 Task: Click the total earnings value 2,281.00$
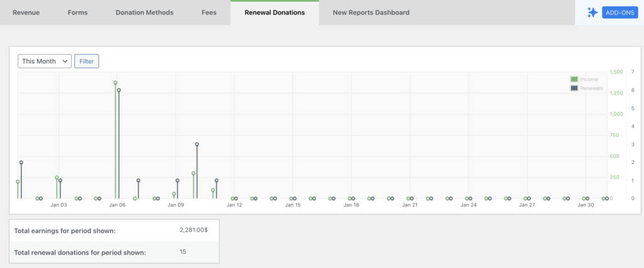point(194,230)
